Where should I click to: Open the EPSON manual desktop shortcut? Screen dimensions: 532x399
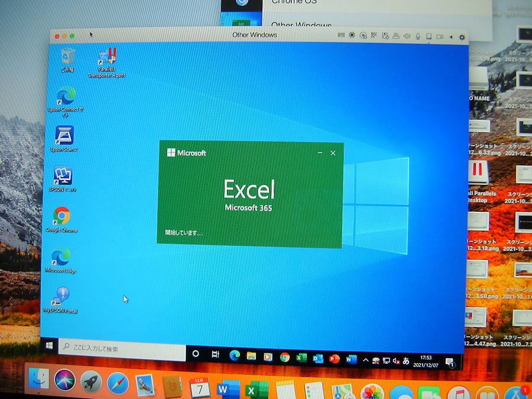point(63,179)
